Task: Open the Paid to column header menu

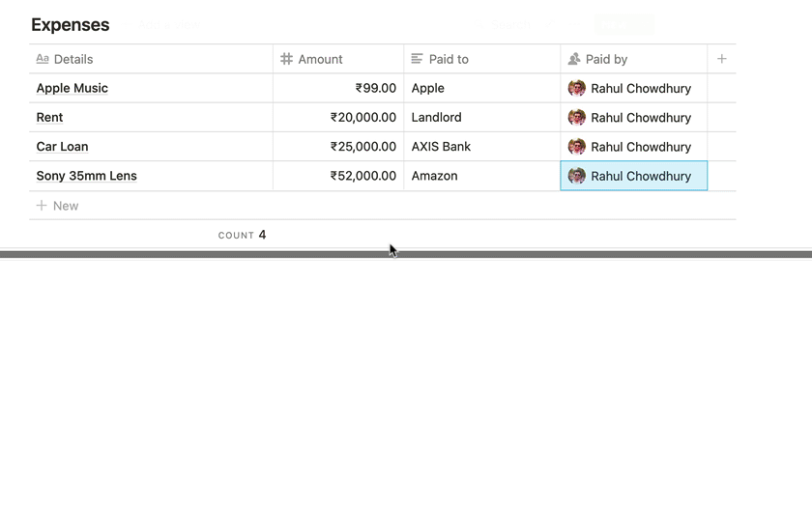Action: tap(481, 59)
